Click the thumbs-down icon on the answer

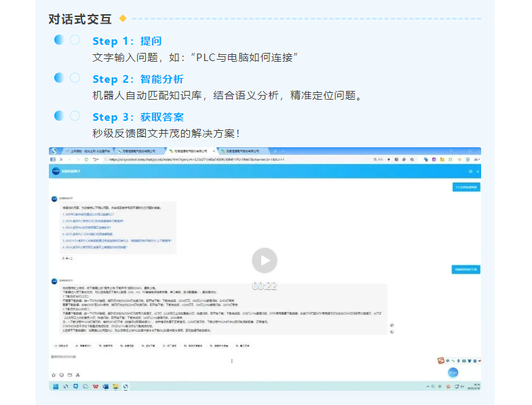point(392,332)
